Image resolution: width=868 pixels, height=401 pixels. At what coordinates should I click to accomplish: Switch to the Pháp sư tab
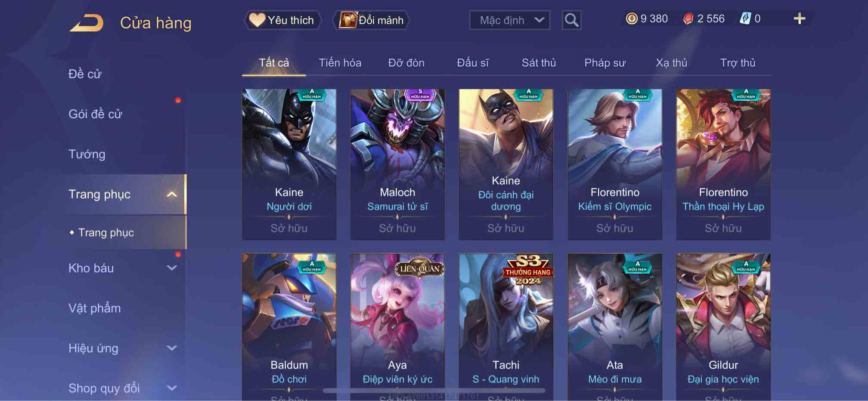[x=604, y=63]
